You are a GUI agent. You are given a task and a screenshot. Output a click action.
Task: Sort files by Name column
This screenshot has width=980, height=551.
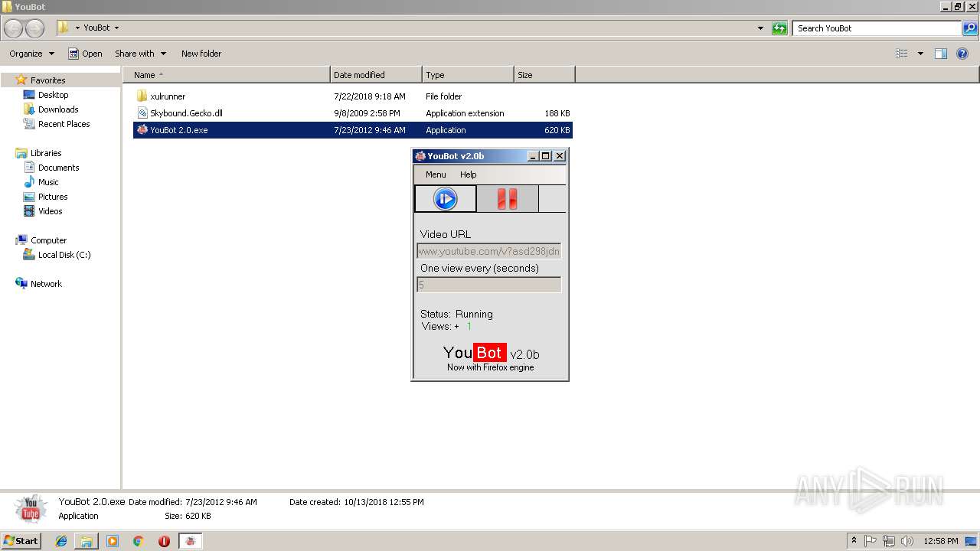click(227, 75)
